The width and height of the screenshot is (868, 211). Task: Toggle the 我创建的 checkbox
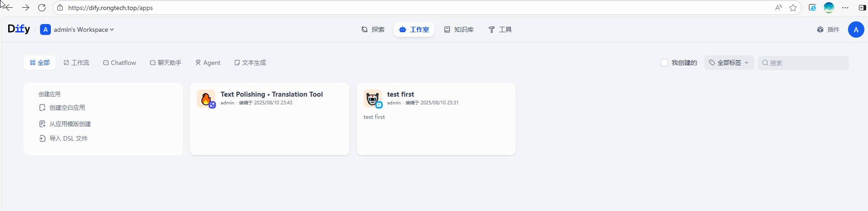(664, 63)
